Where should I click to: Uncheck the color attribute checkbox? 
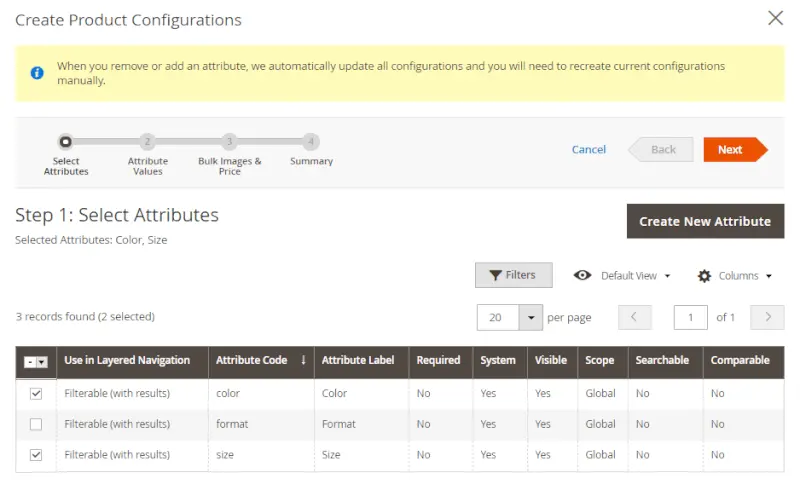tap(36, 394)
